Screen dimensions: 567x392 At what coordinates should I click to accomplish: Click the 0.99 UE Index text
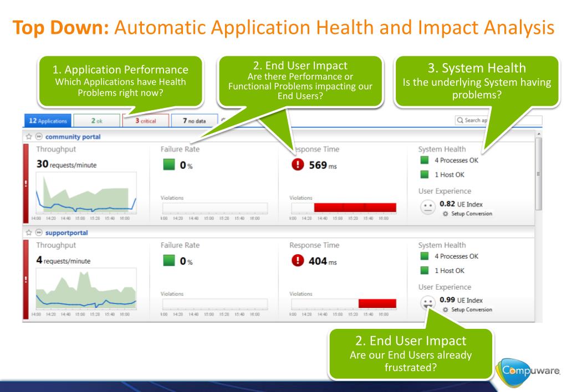pos(461,300)
